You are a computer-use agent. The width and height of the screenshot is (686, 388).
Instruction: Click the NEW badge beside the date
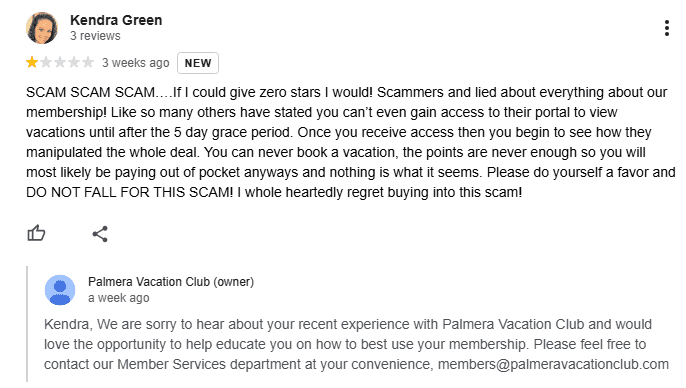coord(198,63)
